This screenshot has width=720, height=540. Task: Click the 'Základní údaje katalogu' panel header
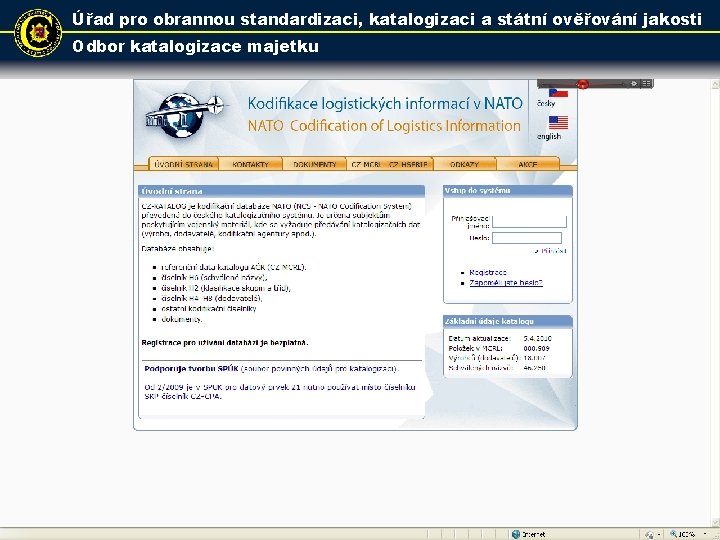click(508, 321)
